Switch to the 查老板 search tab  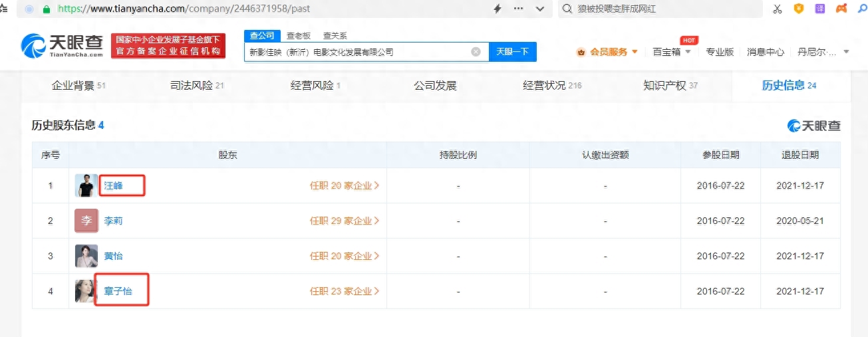[299, 36]
